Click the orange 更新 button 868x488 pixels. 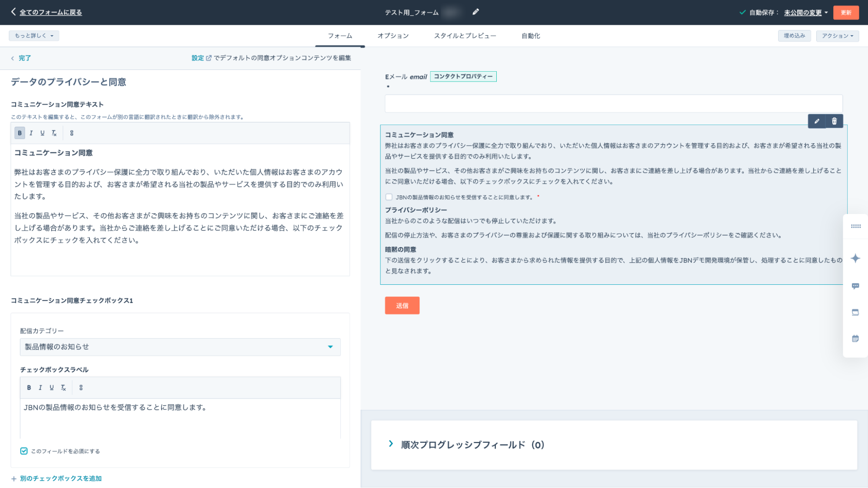[x=846, y=13]
